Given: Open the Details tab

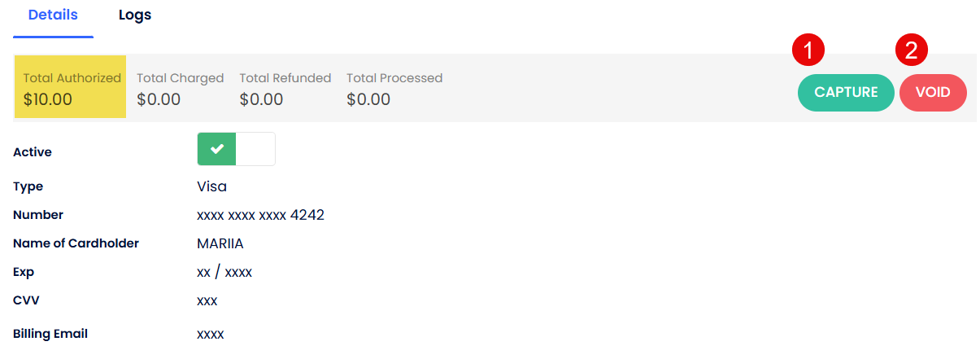Looking at the screenshot, I should click(53, 15).
